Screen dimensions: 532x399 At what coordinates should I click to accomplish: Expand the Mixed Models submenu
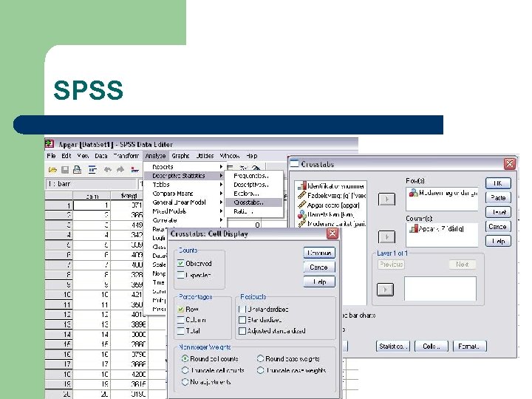(x=184, y=211)
